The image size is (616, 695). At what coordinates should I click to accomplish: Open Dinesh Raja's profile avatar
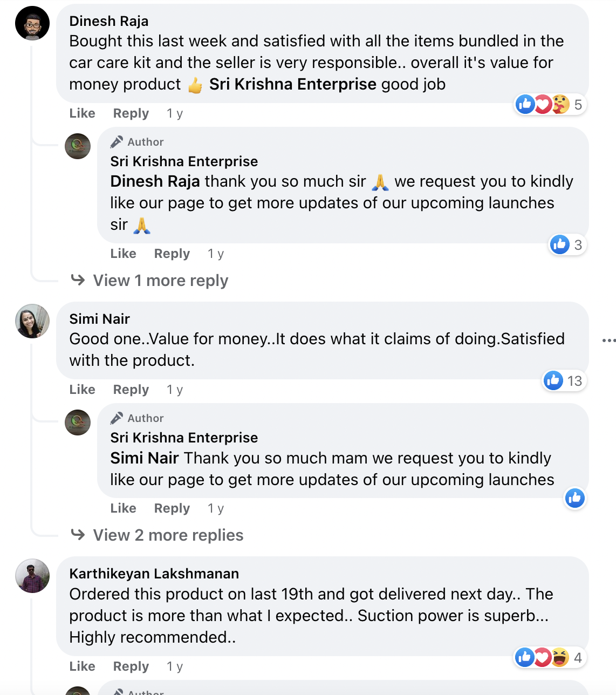pyautogui.click(x=32, y=23)
